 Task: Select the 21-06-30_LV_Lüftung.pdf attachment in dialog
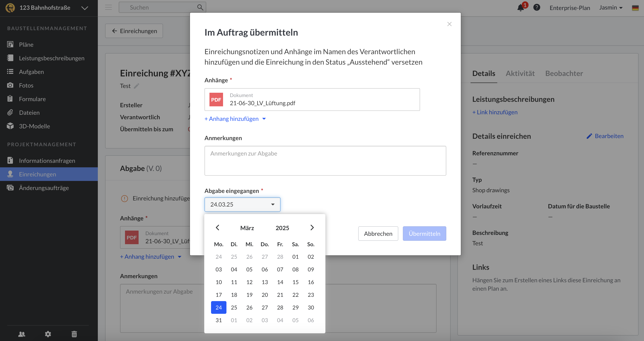point(312,99)
